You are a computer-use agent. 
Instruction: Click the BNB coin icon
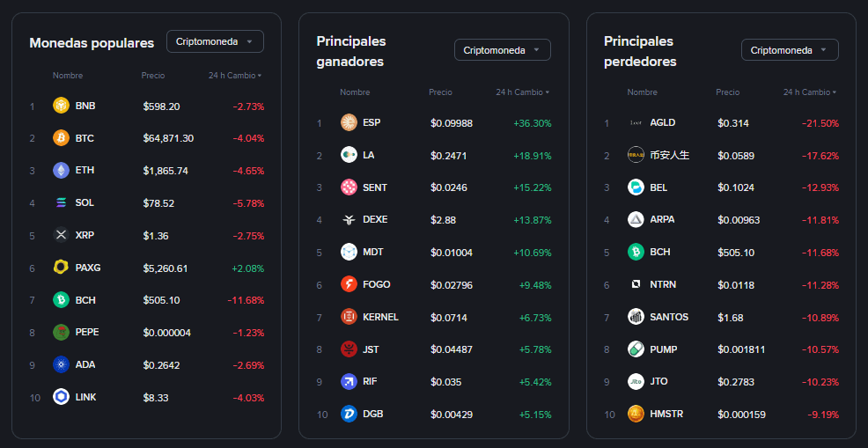coord(61,106)
